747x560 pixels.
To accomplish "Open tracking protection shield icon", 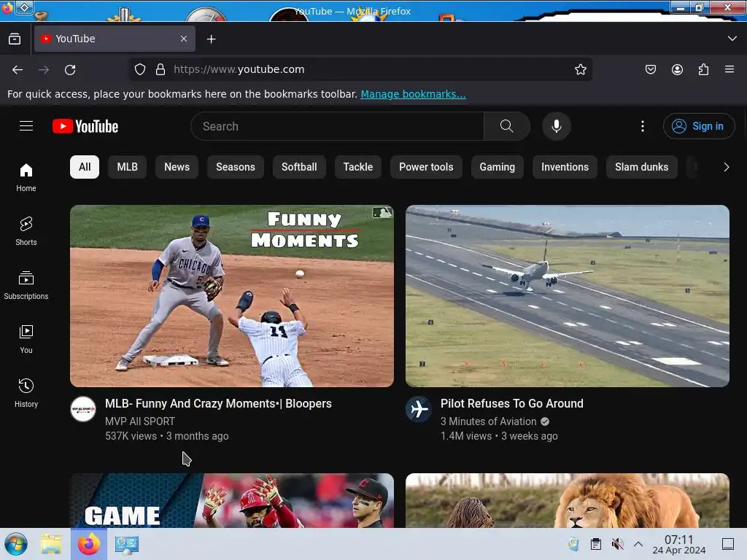I will tap(140, 69).
